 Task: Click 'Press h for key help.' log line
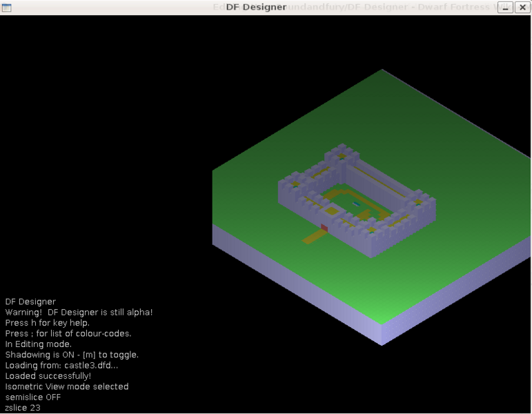(x=47, y=323)
